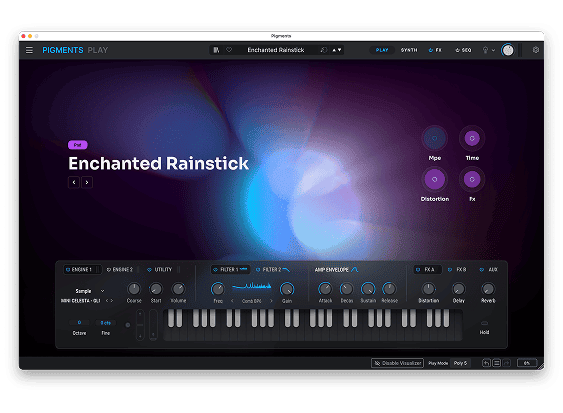Click the master volume knob in top bar
The image size is (563, 413).
coord(508,50)
